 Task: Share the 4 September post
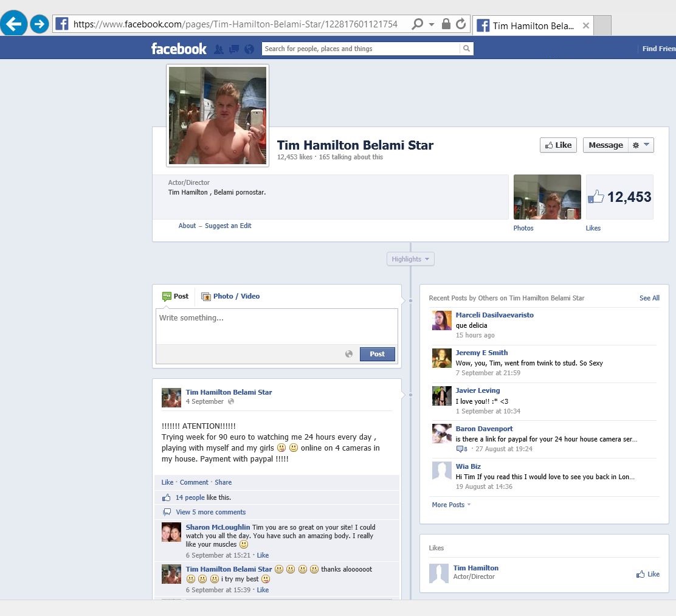pyautogui.click(x=223, y=482)
